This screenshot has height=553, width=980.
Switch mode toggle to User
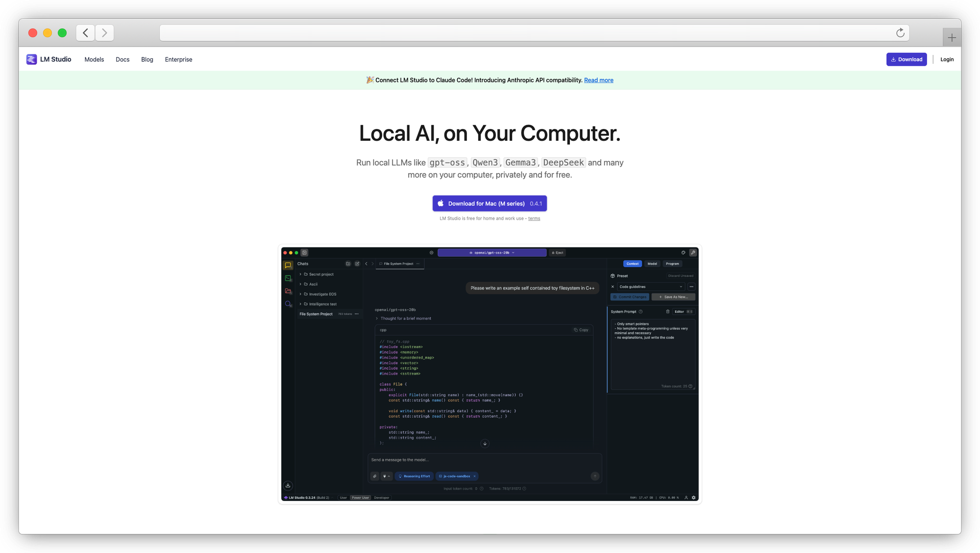pyautogui.click(x=343, y=498)
